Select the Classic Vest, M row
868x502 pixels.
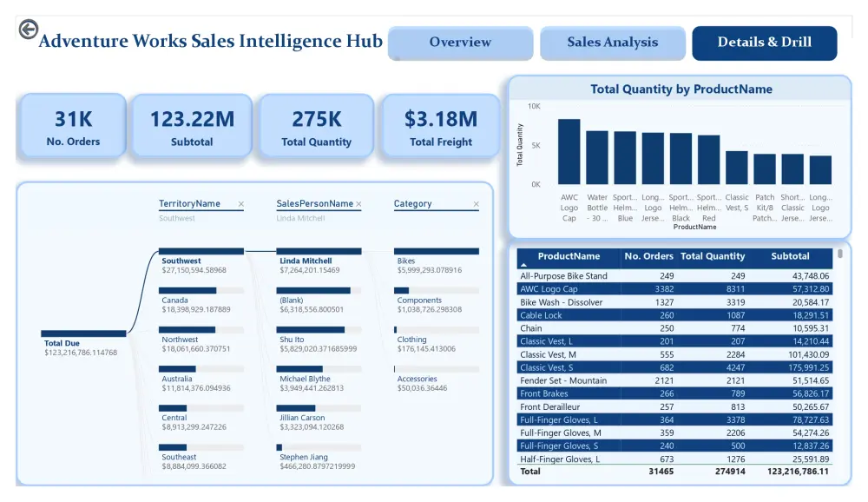point(674,354)
